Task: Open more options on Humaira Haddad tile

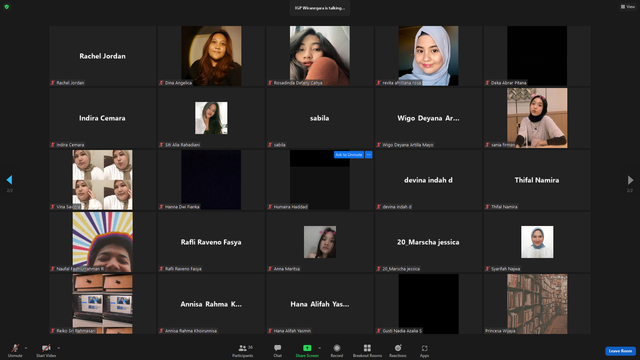Action: (369, 155)
